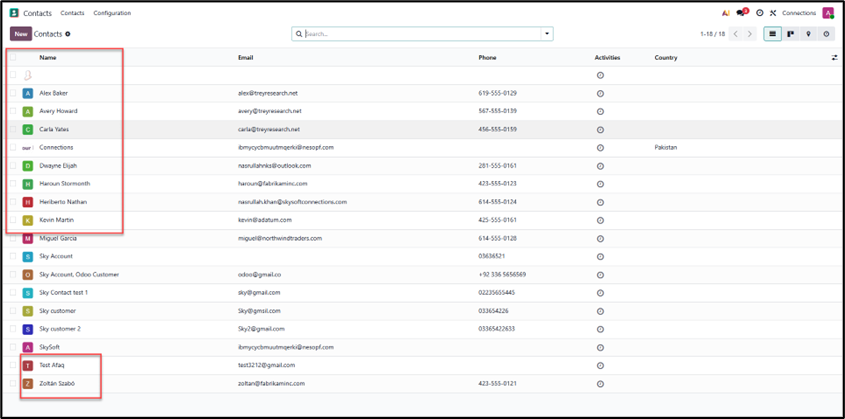Image resolution: width=845 pixels, height=419 pixels.
Task: Open activity clock for Dwayne Elijah
Action: (600, 166)
